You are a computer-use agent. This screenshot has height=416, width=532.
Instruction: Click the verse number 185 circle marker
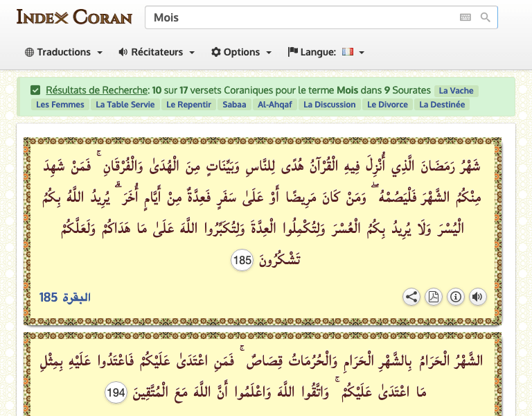click(242, 260)
